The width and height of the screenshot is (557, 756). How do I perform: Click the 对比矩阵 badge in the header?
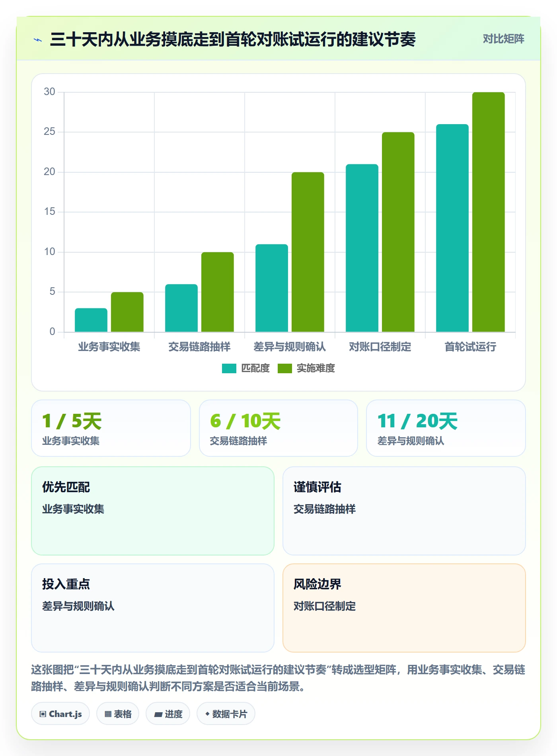point(503,39)
